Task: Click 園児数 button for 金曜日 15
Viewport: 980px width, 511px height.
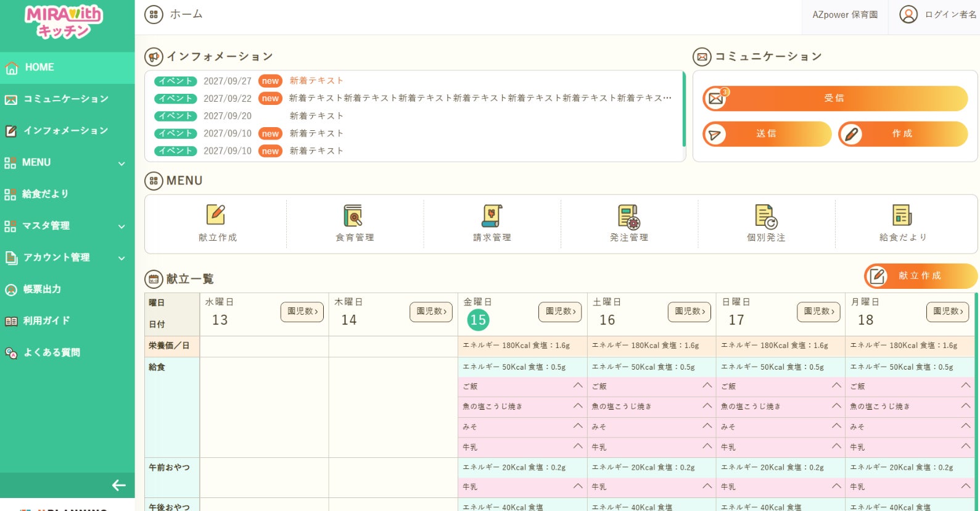Action: tap(561, 312)
